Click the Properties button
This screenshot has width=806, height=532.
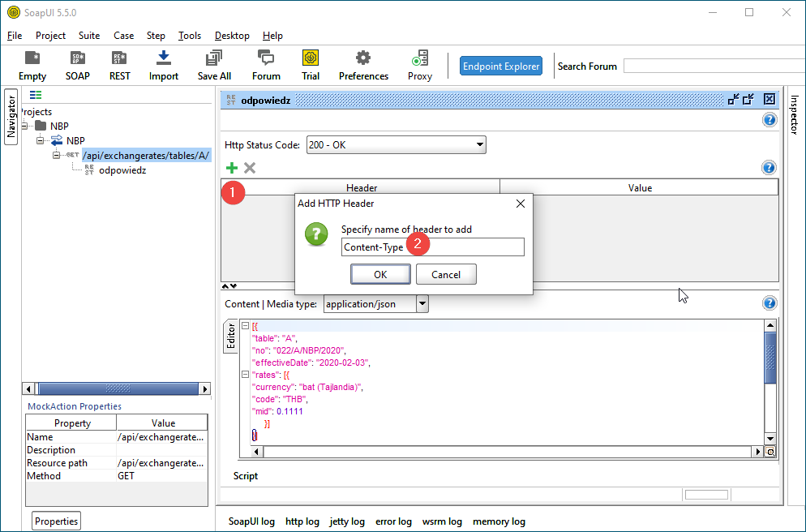click(56, 521)
